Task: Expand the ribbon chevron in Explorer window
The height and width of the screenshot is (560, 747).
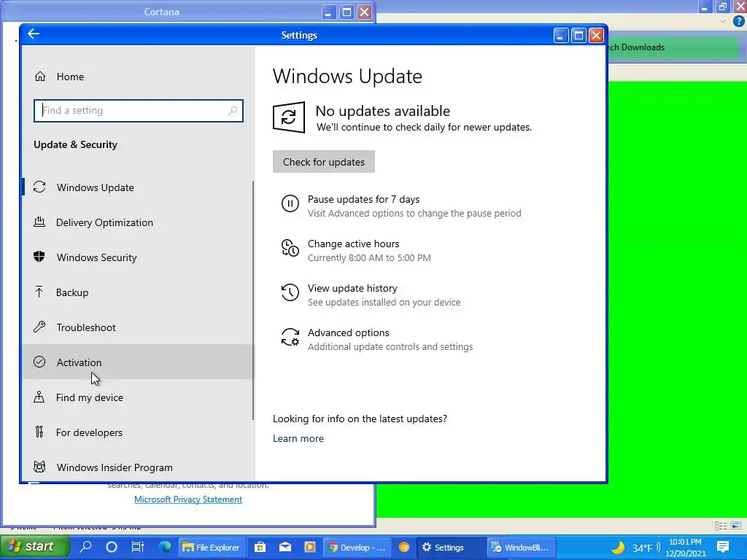Action: point(723,21)
